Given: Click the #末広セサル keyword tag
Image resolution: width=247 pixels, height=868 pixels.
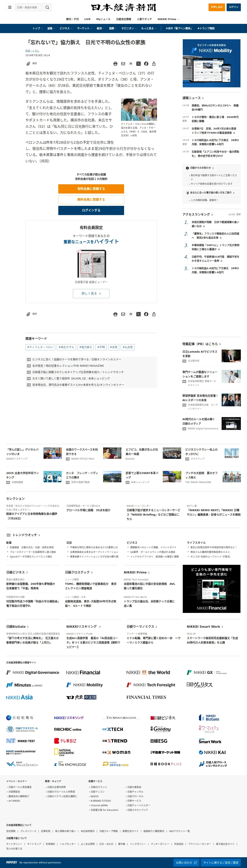Looking at the screenshot, I should coord(66,347).
